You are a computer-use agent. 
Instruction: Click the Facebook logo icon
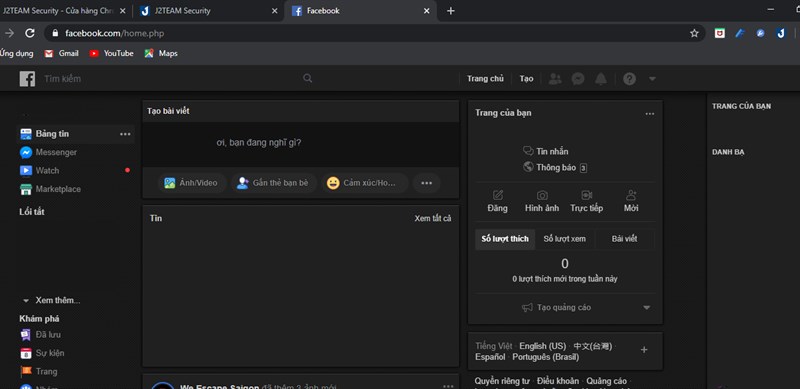[x=27, y=79]
